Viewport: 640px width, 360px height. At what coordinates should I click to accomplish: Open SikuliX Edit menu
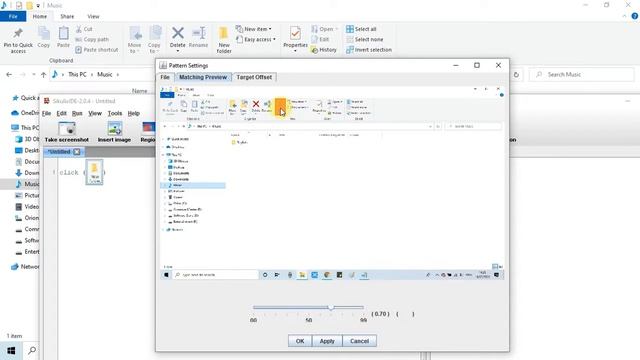click(x=62, y=113)
